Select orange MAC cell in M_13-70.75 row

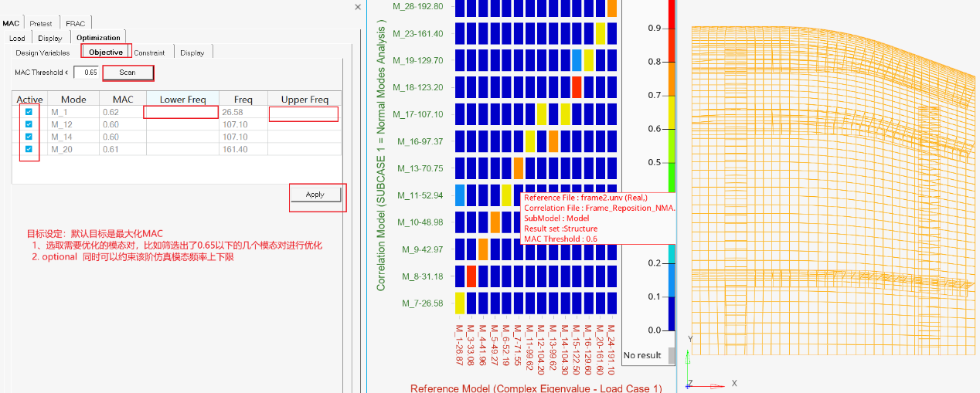pos(519,168)
